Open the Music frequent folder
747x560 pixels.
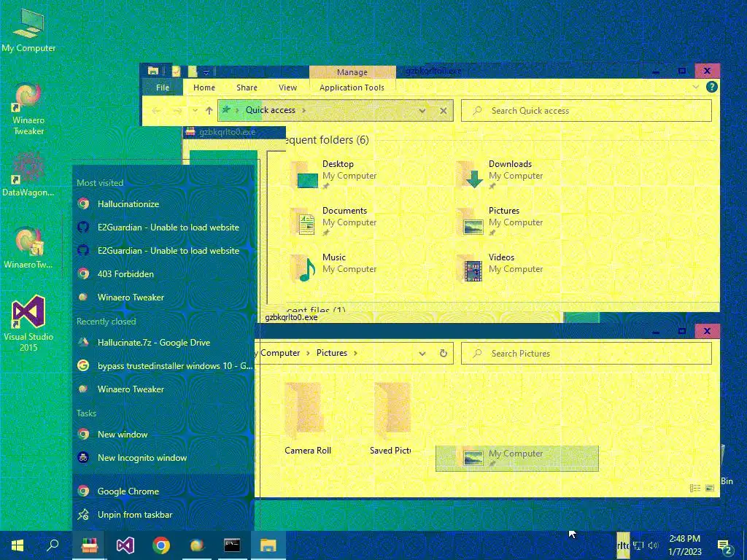coord(333,268)
